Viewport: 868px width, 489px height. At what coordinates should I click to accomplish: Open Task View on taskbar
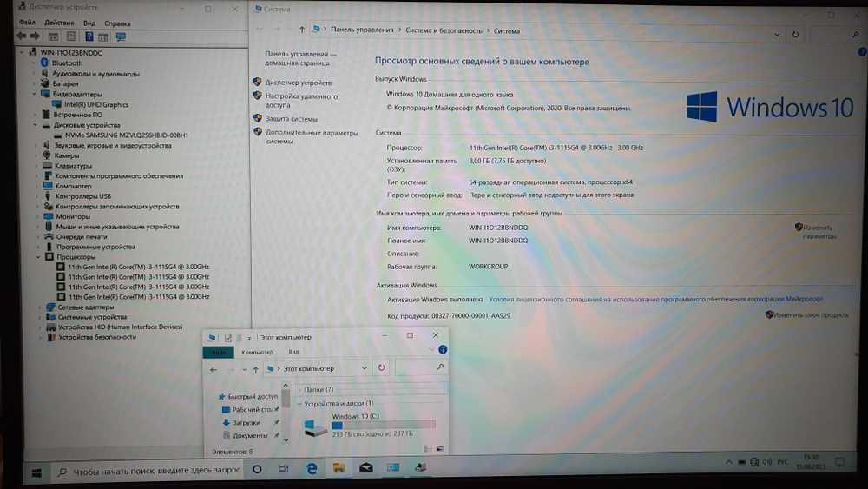[284, 469]
